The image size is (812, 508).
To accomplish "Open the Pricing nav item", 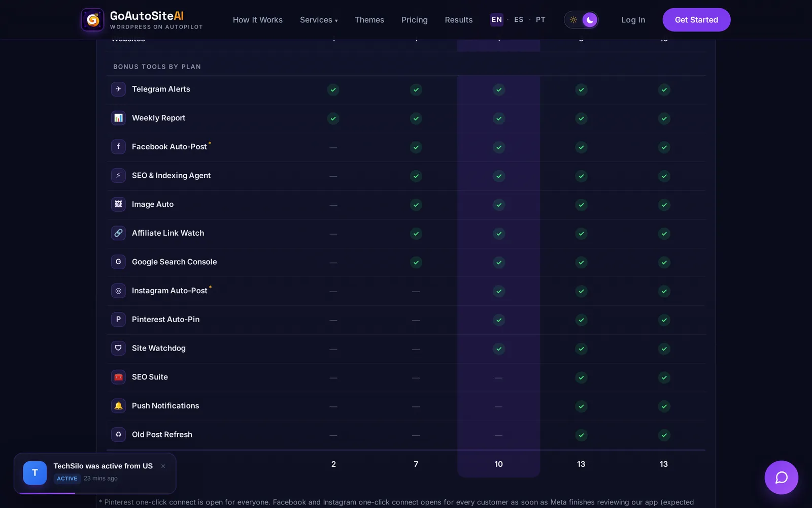I will pyautogui.click(x=414, y=20).
